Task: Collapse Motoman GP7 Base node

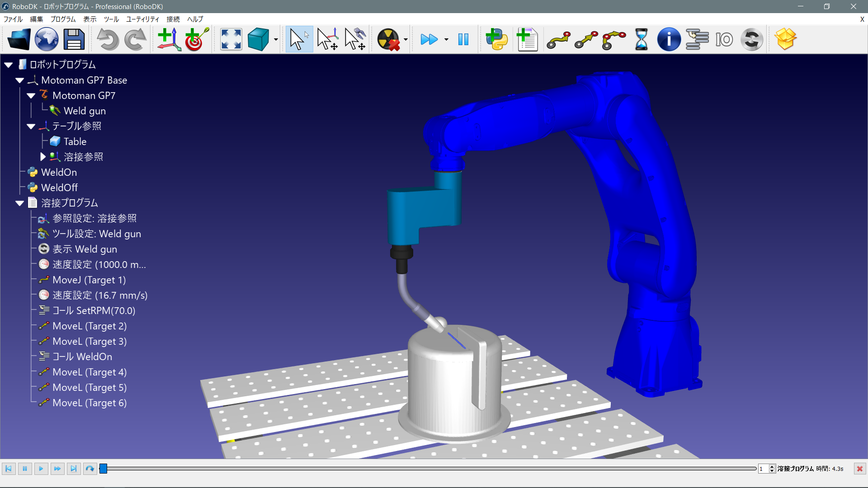Action: click(19, 80)
